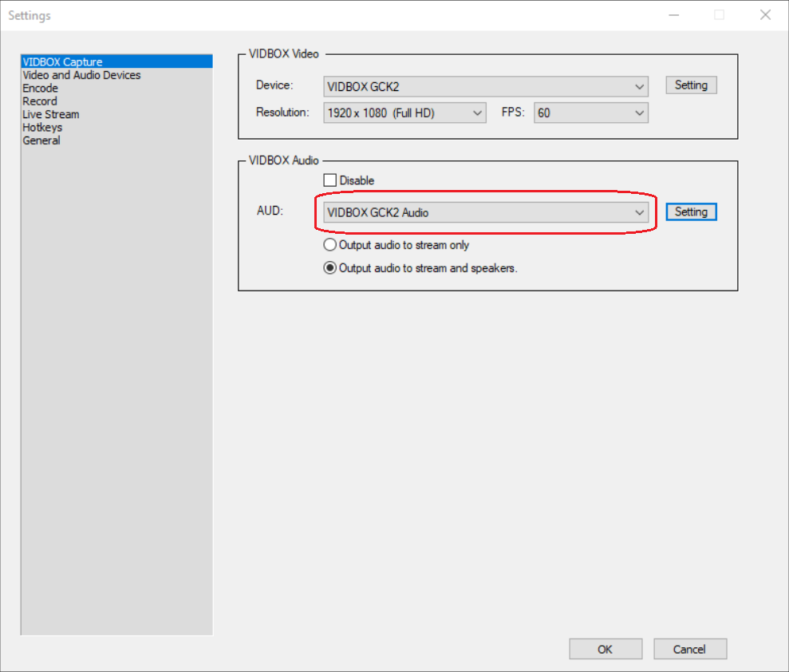Image resolution: width=789 pixels, height=672 pixels.
Task: Expand the FPS dropdown
Action: pos(590,113)
